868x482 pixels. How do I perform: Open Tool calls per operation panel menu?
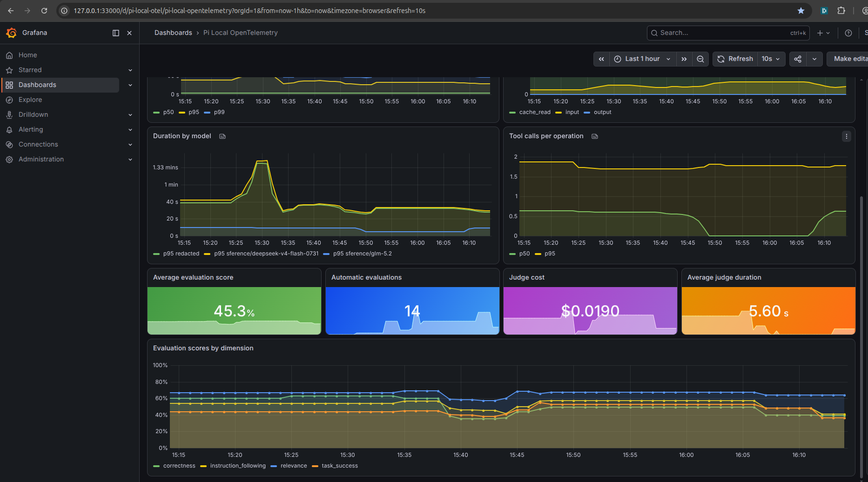point(846,136)
